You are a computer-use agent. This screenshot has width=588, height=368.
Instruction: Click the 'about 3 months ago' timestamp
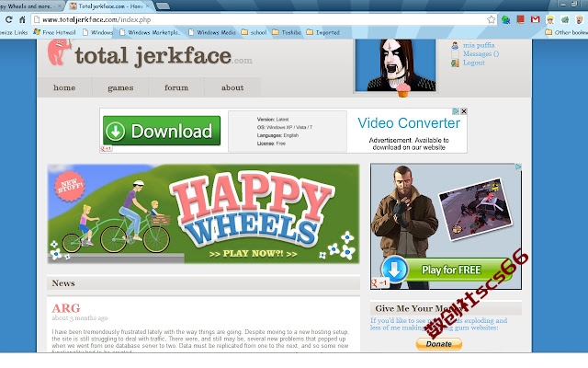[x=80, y=318]
